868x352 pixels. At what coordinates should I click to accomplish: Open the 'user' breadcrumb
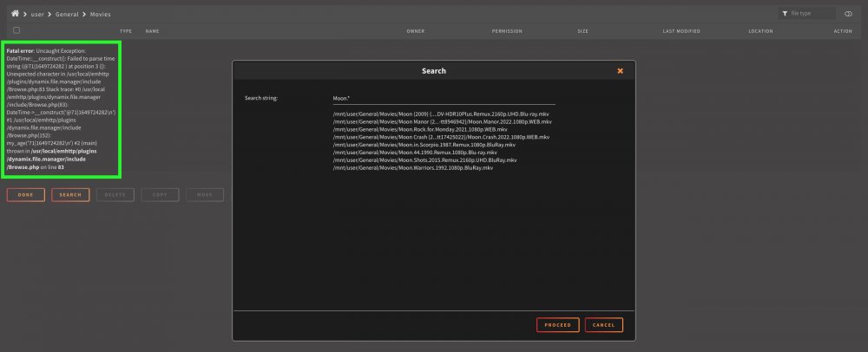[37, 15]
